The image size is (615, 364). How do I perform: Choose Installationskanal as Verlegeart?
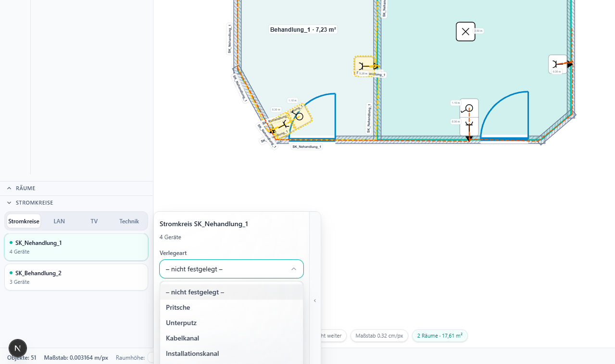(231, 353)
